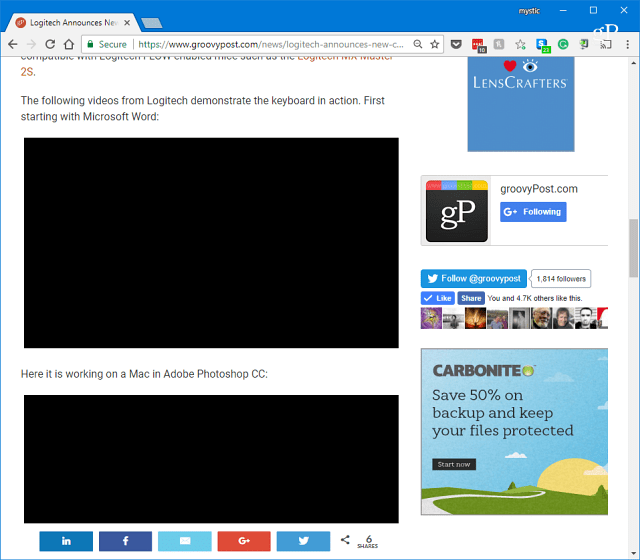Click the groovyPost gP logo image
Viewport: 640px width, 560px height.
tap(457, 211)
